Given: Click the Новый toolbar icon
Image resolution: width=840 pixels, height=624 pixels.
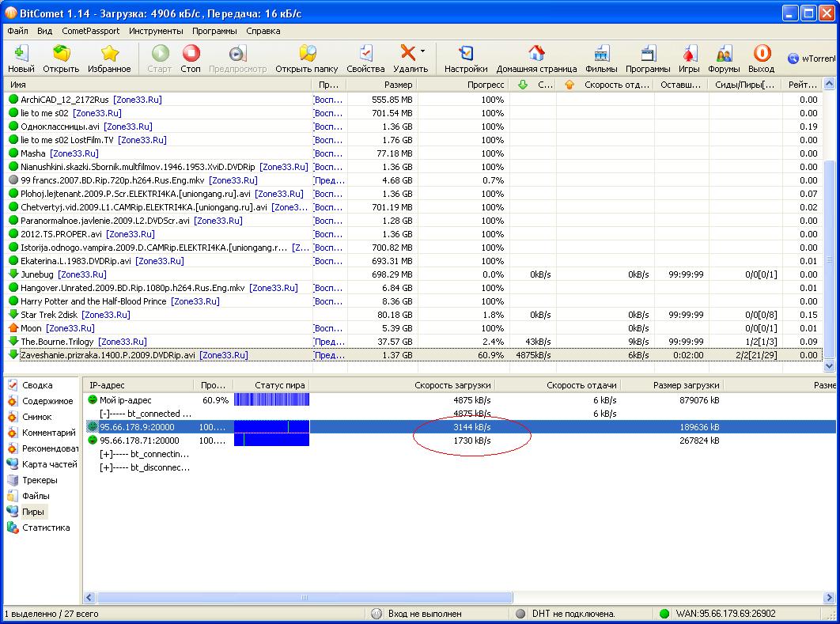Looking at the screenshot, I should [21, 54].
